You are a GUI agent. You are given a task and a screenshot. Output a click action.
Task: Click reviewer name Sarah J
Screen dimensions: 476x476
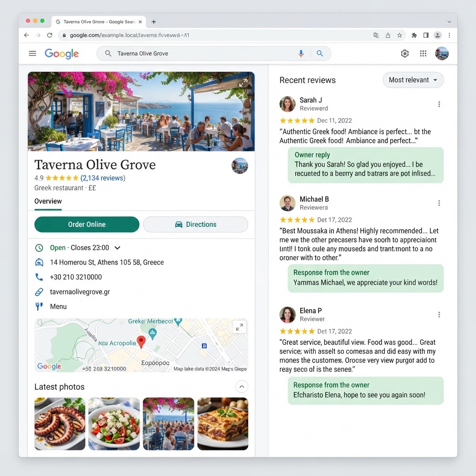coord(311,100)
